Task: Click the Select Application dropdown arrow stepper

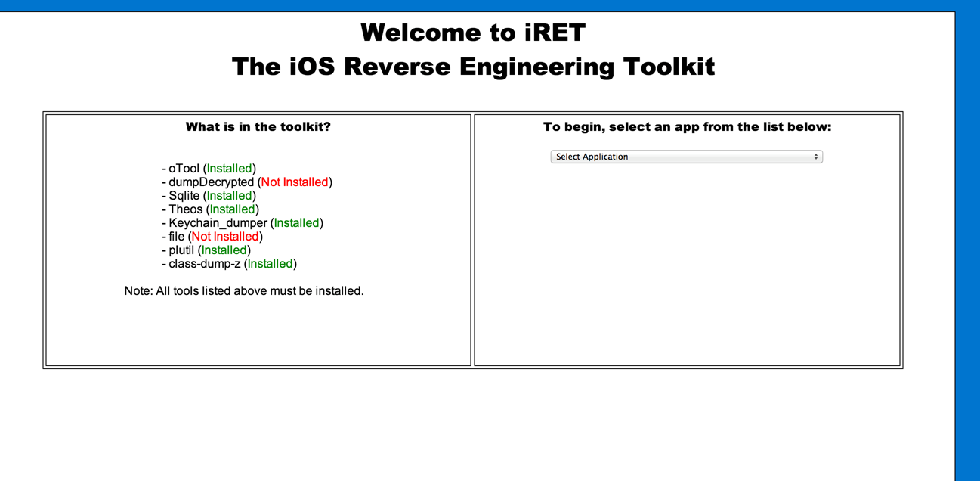Action: (815, 157)
